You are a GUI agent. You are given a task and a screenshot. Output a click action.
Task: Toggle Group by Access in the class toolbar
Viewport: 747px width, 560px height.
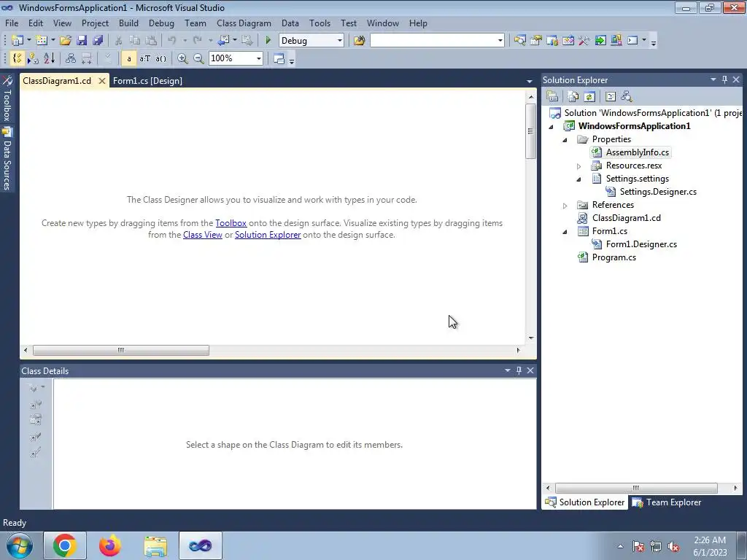click(x=33, y=58)
